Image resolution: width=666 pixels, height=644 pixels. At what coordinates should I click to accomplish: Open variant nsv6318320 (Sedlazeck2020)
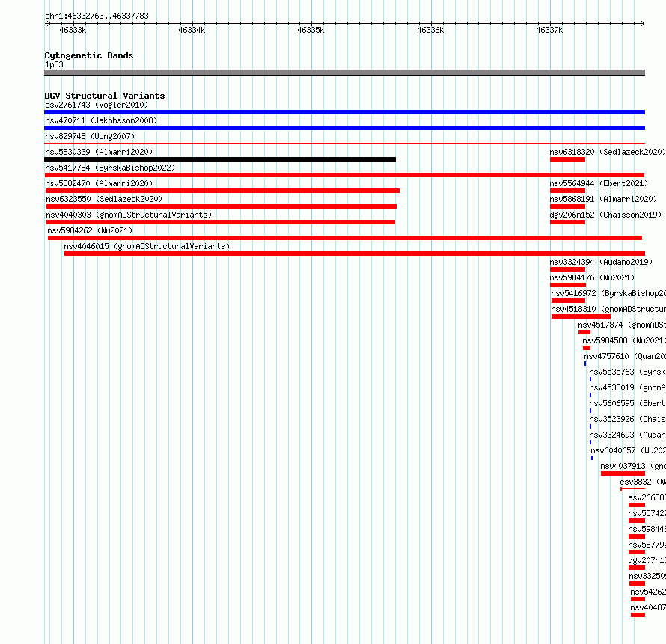(608, 152)
